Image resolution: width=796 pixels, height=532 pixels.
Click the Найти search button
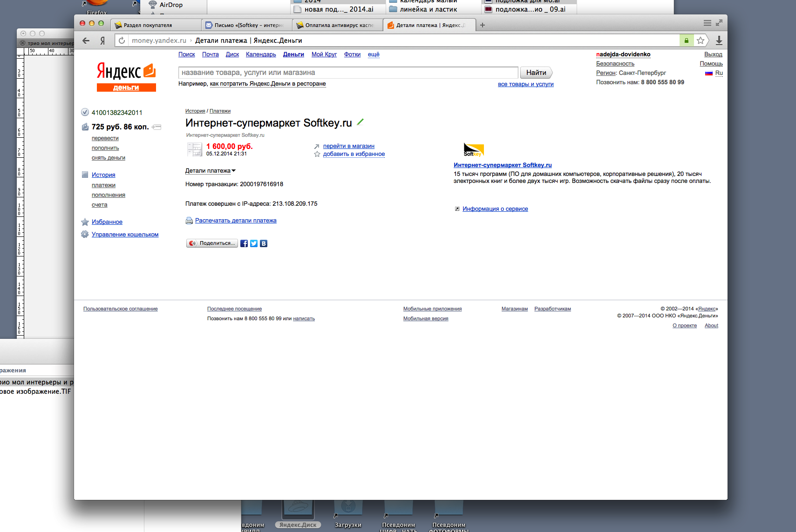pos(536,73)
